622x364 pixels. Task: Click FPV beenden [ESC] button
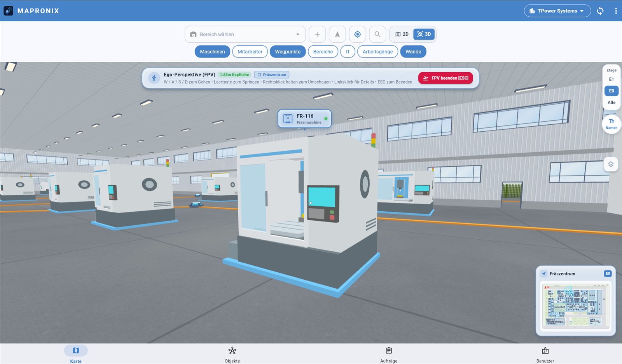[446, 78]
